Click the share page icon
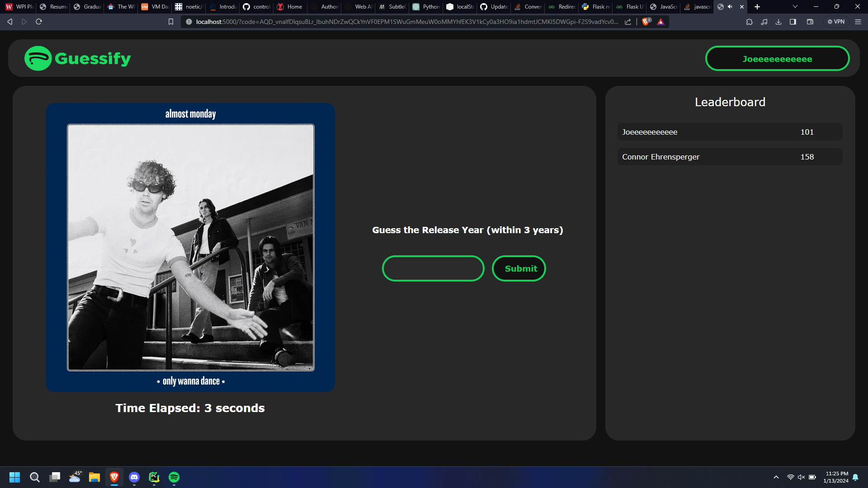This screenshot has height=488, width=868. (x=628, y=22)
